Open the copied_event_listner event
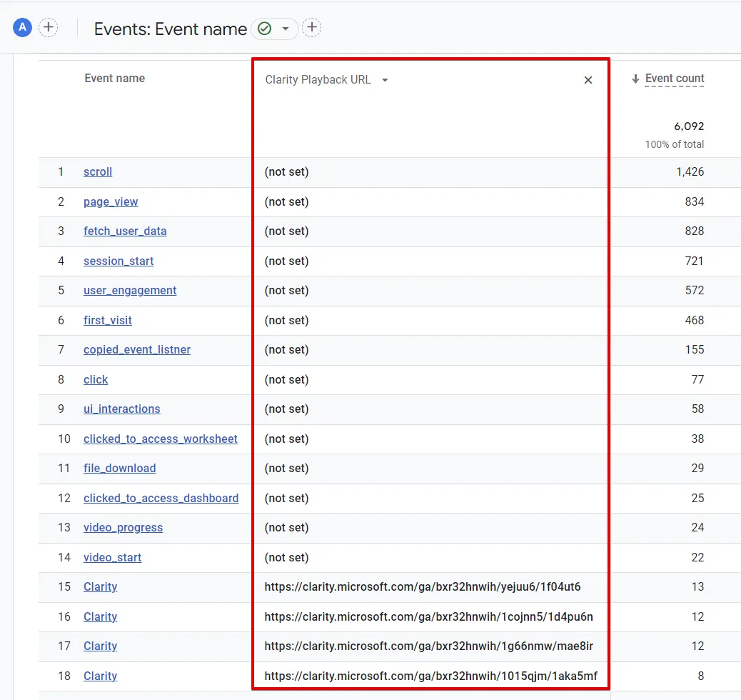 tap(137, 350)
